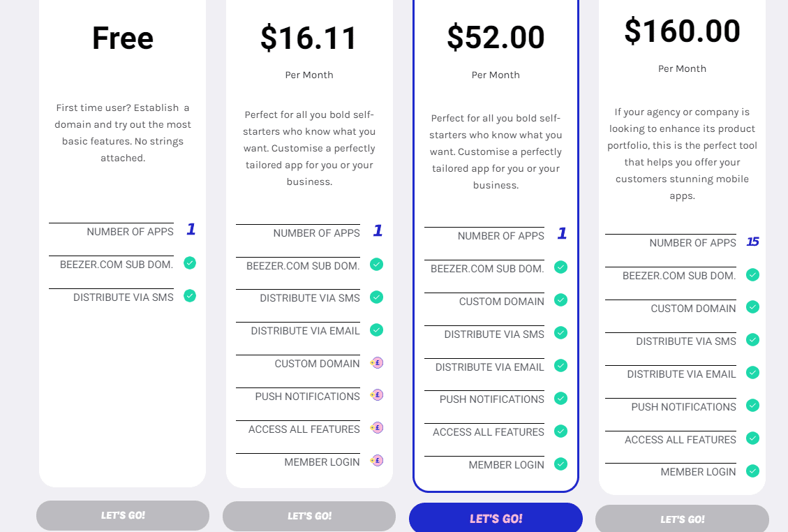The width and height of the screenshot is (788, 532).
Task: Click the Free plan title
Action: [x=123, y=38]
